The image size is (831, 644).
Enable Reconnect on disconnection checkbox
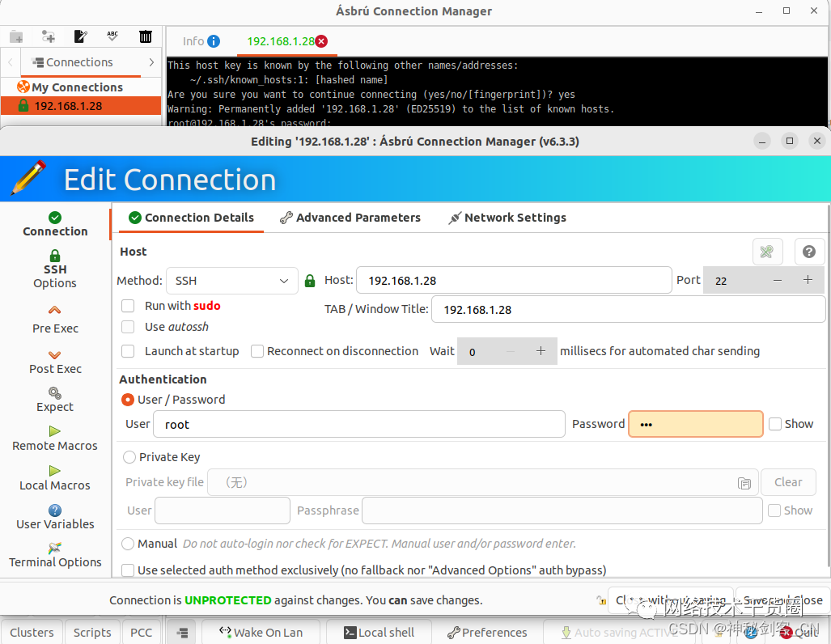click(257, 351)
